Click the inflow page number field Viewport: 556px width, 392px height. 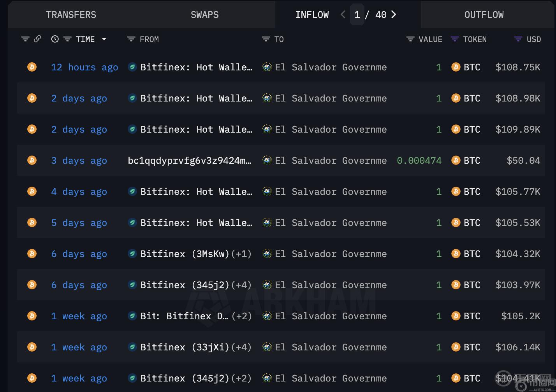(357, 15)
